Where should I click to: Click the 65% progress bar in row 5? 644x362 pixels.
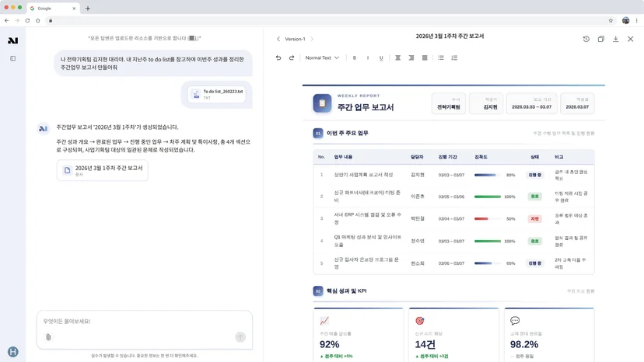(x=487, y=263)
